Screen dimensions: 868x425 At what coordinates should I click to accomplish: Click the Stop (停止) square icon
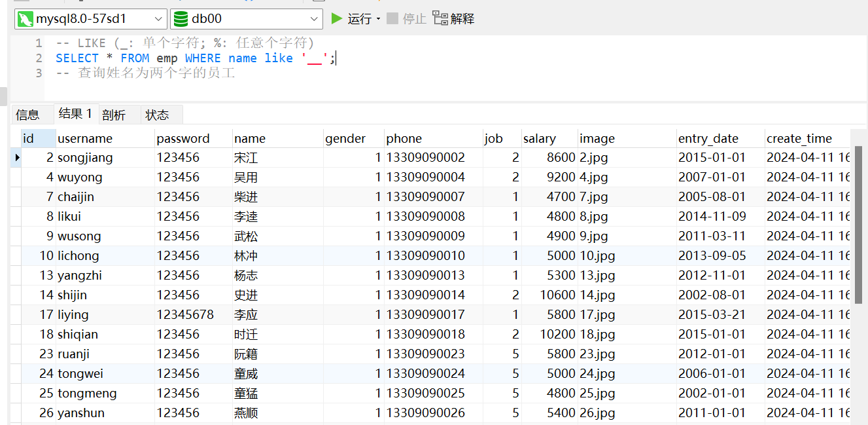coord(391,18)
